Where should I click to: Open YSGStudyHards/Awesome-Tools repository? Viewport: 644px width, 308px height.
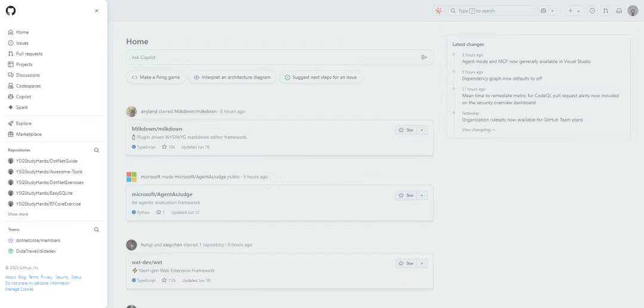(49, 172)
